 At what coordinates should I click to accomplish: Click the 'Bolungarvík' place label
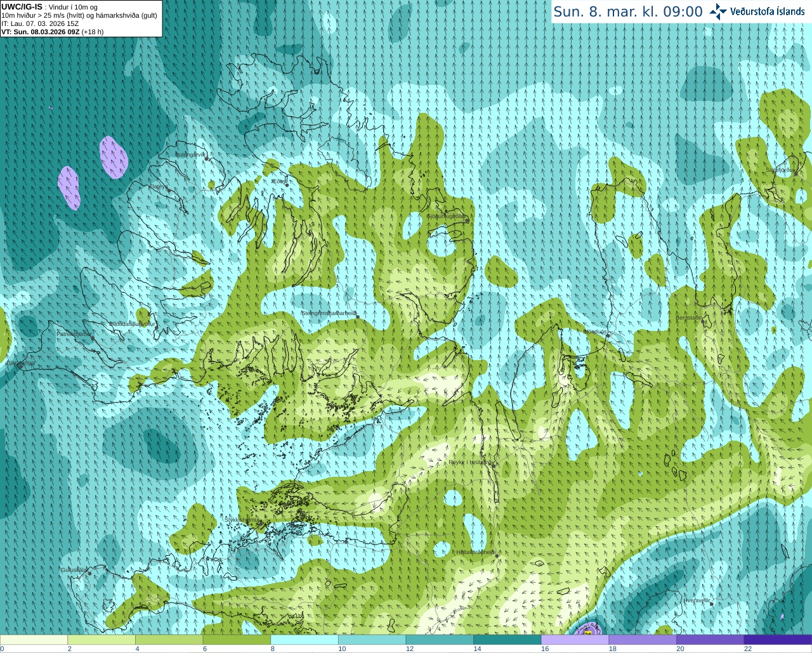click(190, 154)
